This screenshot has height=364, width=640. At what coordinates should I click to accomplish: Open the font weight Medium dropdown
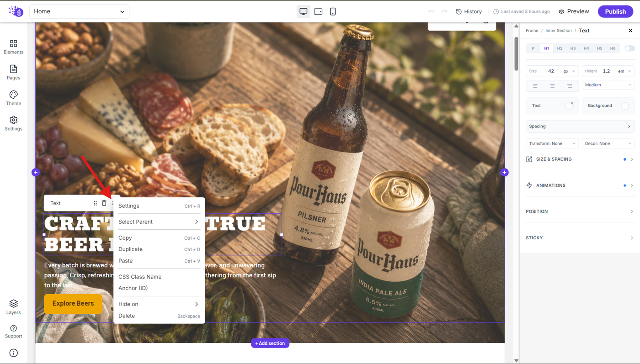pyautogui.click(x=608, y=85)
